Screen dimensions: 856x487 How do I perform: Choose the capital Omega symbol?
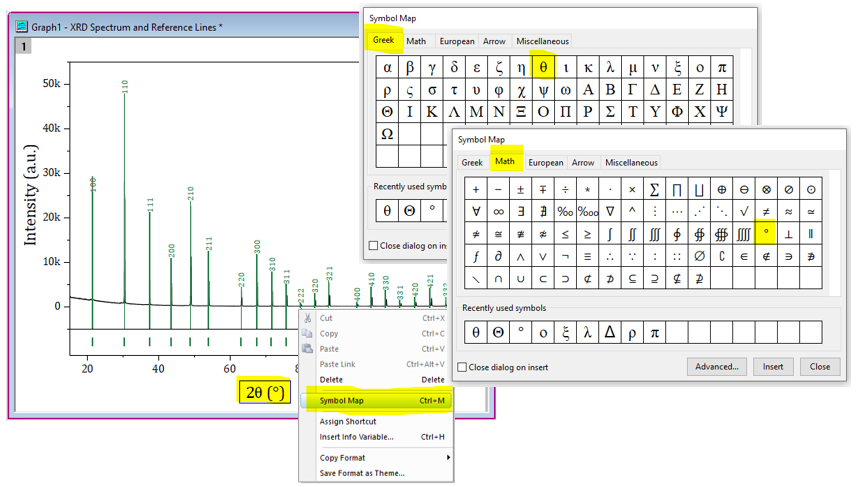387,134
